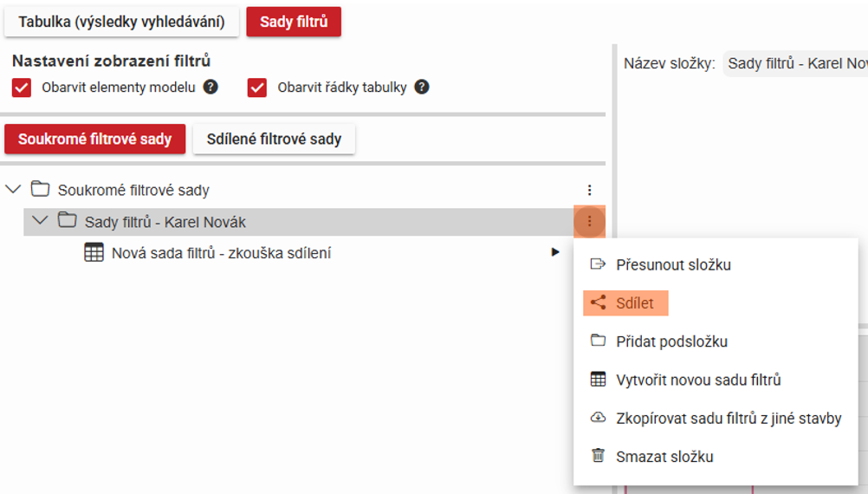Toggle Obarvit řádky tabulky checkbox
The height and width of the screenshot is (494, 868).
tap(257, 88)
